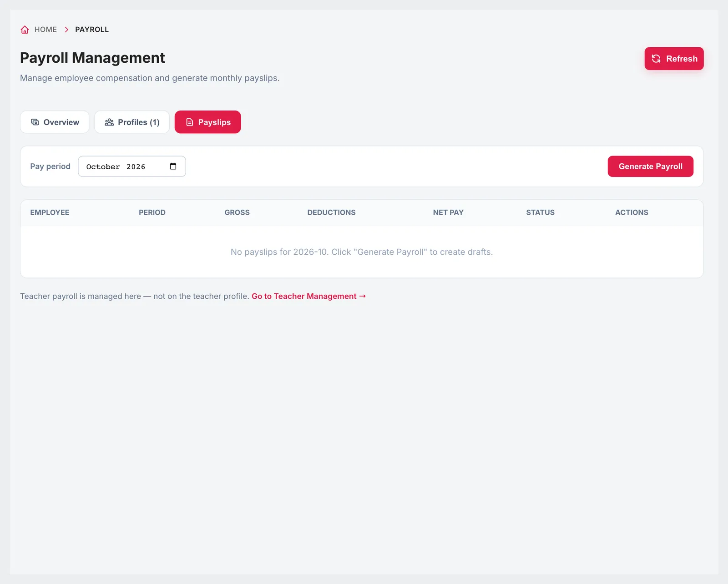The height and width of the screenshot is (584, 728).
Task: Follow the Go to Teacher Management link
Action: pos(308,296)
